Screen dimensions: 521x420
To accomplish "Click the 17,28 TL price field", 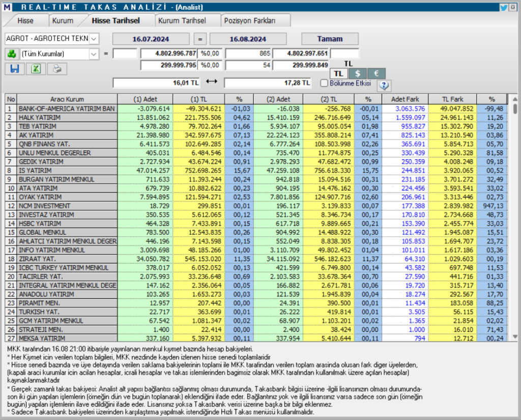I will [268, 83].
